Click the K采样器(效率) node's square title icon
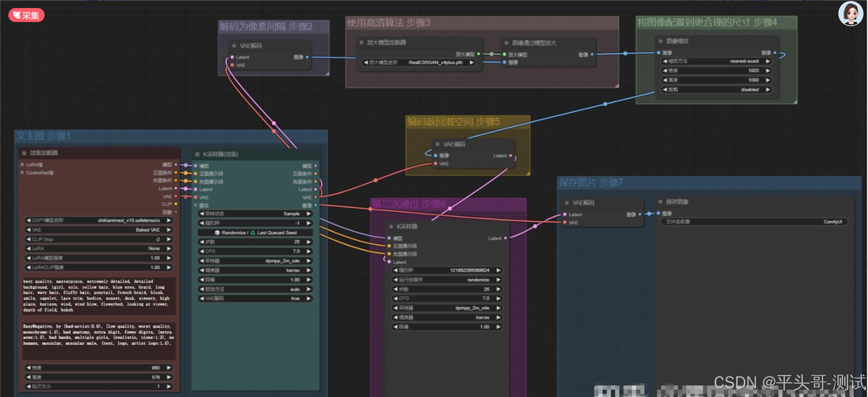This screenshot has height=397, width=868. [197, 154]
